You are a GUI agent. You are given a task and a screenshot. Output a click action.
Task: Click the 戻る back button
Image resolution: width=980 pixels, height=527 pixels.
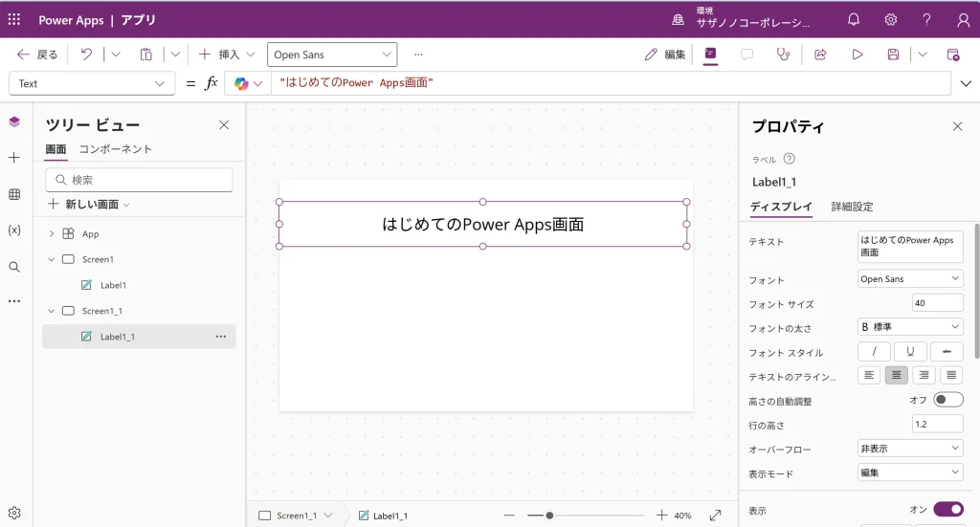click(x=38, y=55)
